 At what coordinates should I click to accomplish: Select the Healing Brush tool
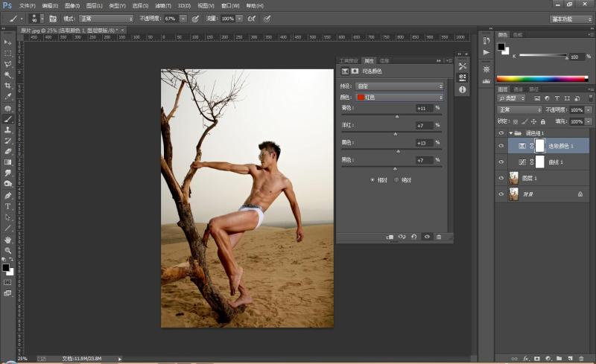7,108
